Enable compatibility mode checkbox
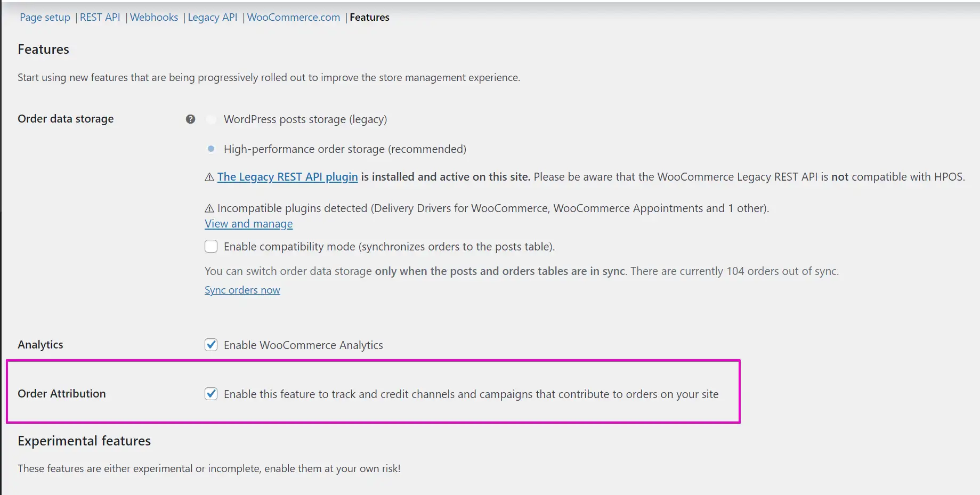The image size is (980, 495). (211, 246)
